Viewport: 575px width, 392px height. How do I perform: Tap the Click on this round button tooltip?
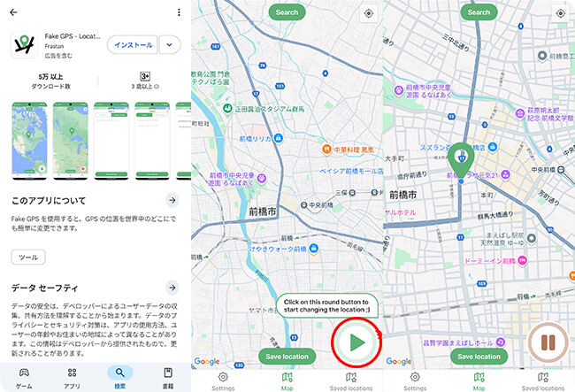pos(326,305)
